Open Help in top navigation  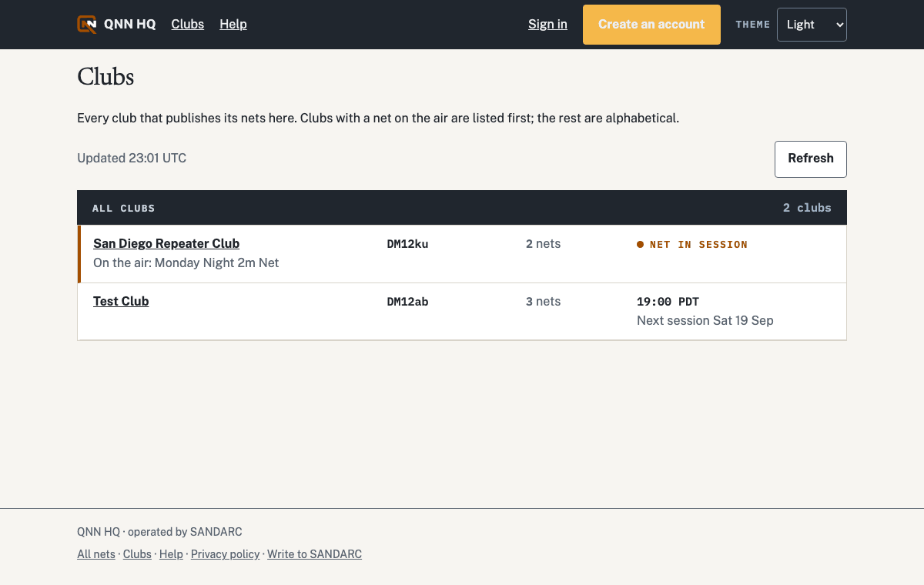tap(233, 25)
